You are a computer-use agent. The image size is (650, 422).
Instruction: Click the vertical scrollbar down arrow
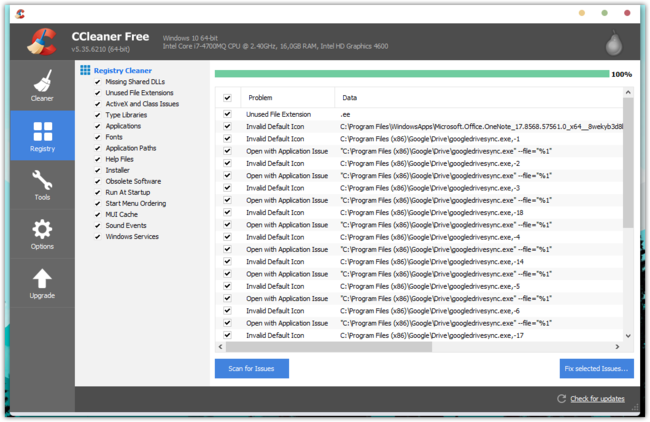628,336
